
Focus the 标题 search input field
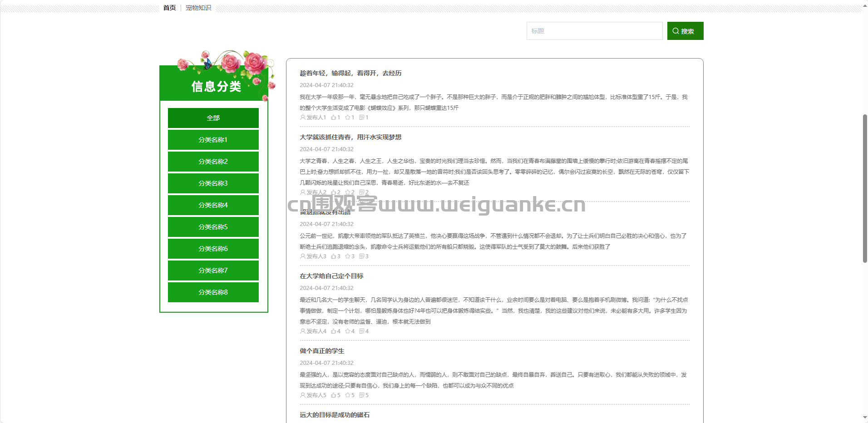click(594, 31)
